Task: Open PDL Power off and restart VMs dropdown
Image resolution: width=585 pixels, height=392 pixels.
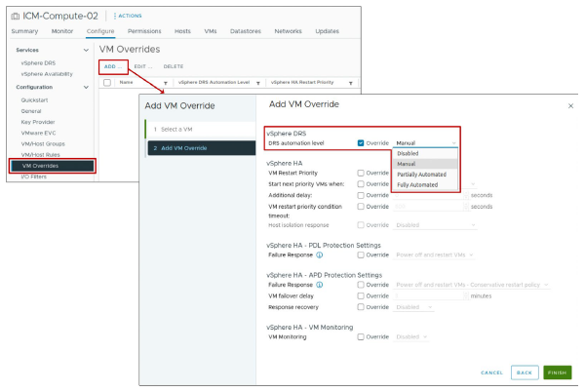Action: [x=435, y=255]
